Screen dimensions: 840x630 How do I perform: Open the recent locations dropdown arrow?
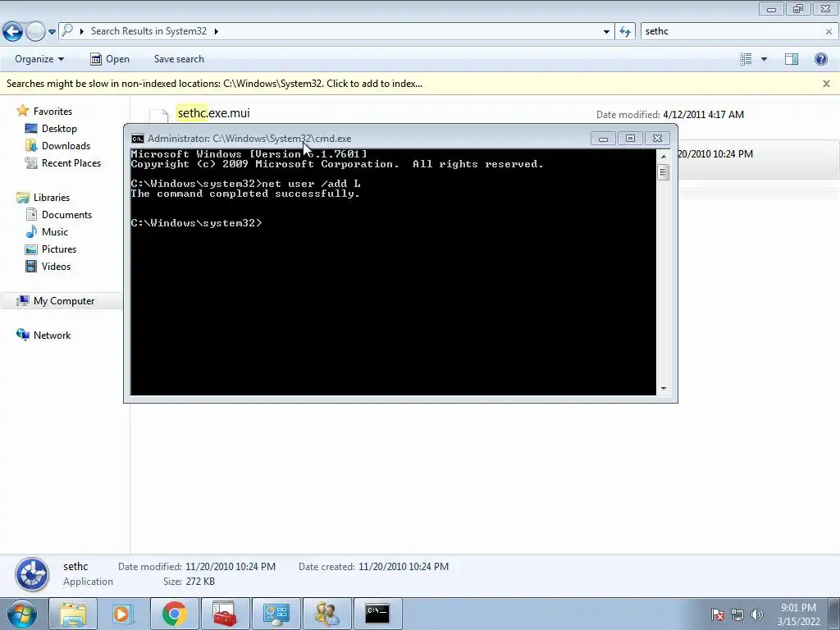click(x=52, y=32)
